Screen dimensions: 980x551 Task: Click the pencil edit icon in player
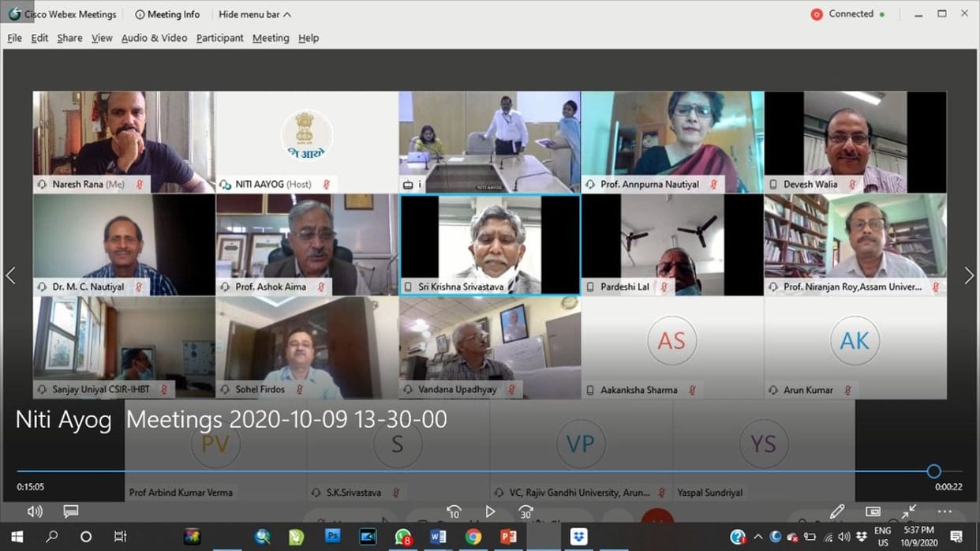tap(837, 512)
